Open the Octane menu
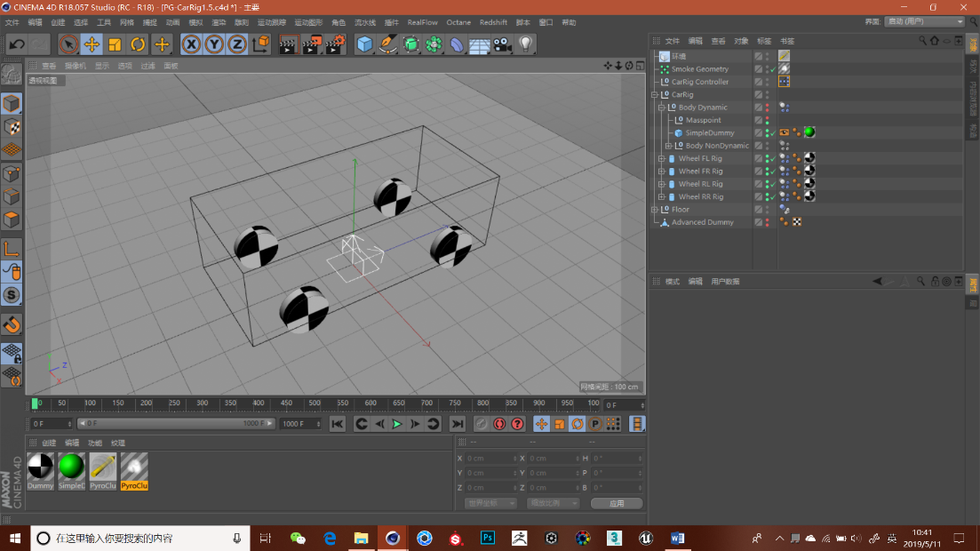Image resolution: width=980 pixels, height=551 pixels. click(458, 22)
